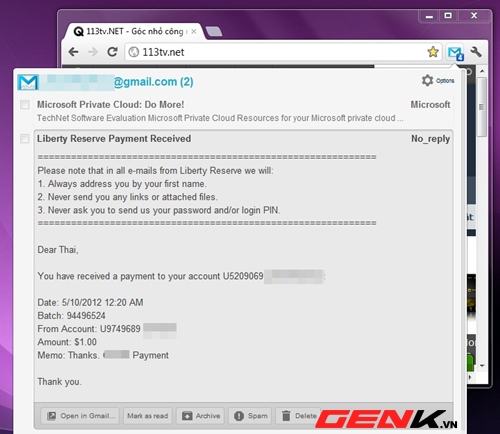Click the Gmail envelope logo in popup
500x434 pixels.
tap(28, 82)
